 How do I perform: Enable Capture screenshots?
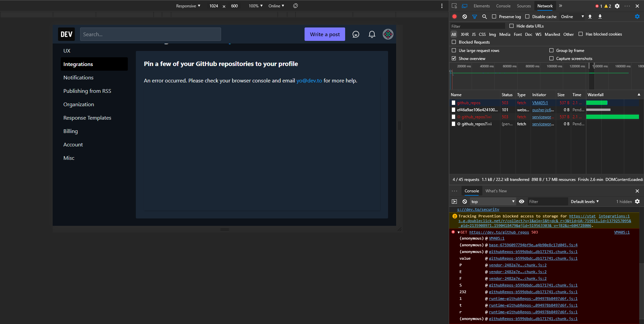pos(551,58)
